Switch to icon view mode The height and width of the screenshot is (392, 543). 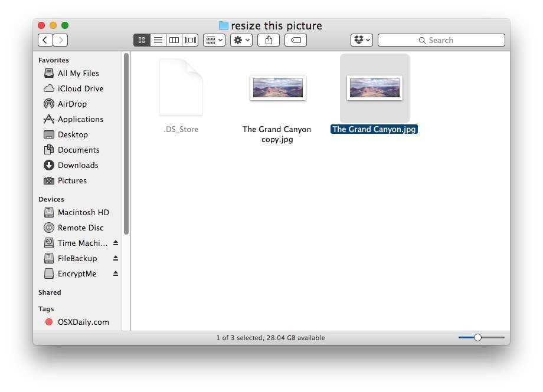[142, 40]
